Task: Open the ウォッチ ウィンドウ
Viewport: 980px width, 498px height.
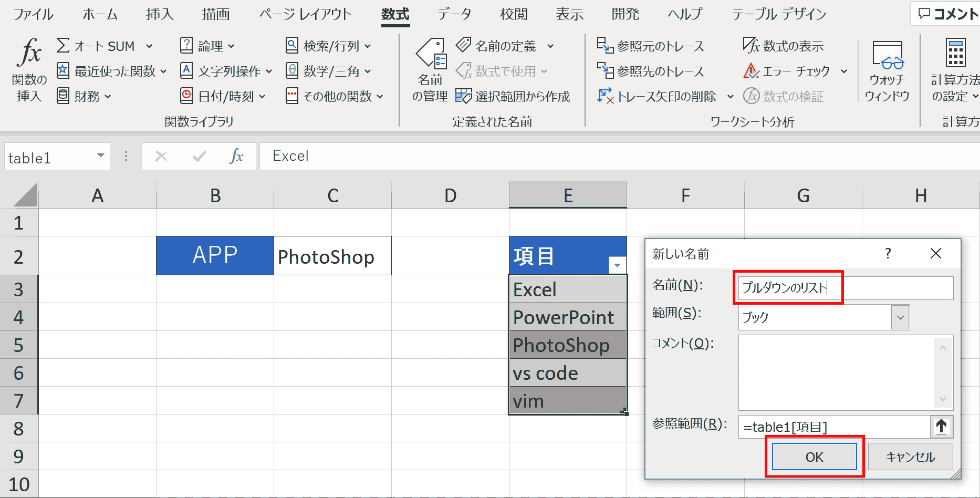Action: pos(887,71)
